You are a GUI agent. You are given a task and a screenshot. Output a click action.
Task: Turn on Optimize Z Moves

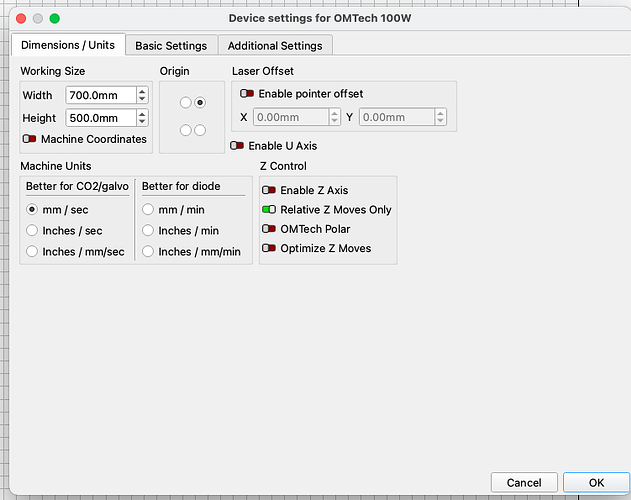pyautogui.click(x=269, y=248)
